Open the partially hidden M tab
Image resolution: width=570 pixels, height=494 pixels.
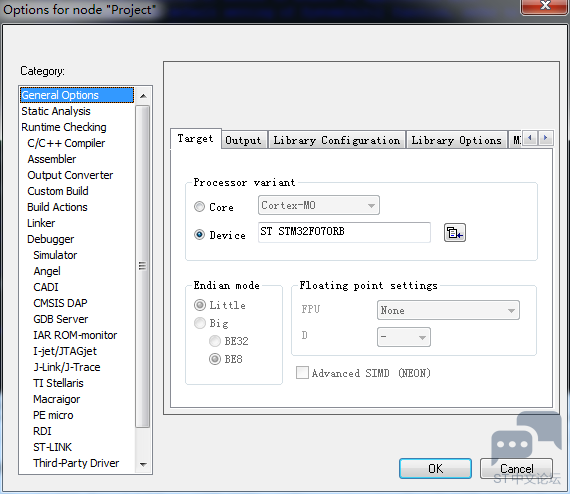516,140
